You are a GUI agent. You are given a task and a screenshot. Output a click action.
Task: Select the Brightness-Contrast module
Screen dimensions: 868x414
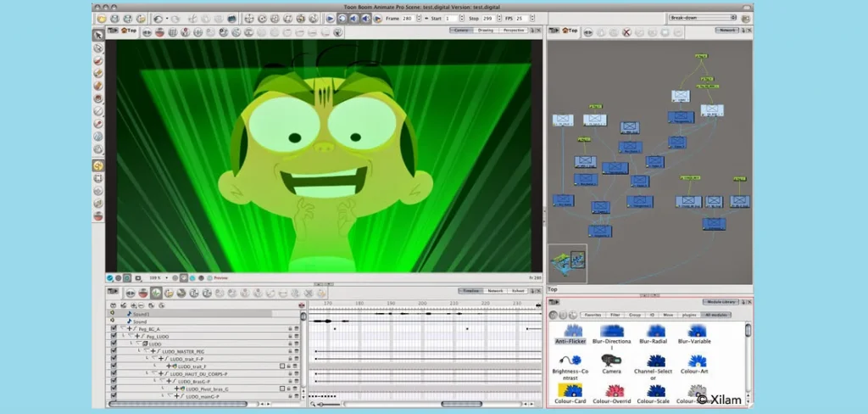(x=570, y=367)
